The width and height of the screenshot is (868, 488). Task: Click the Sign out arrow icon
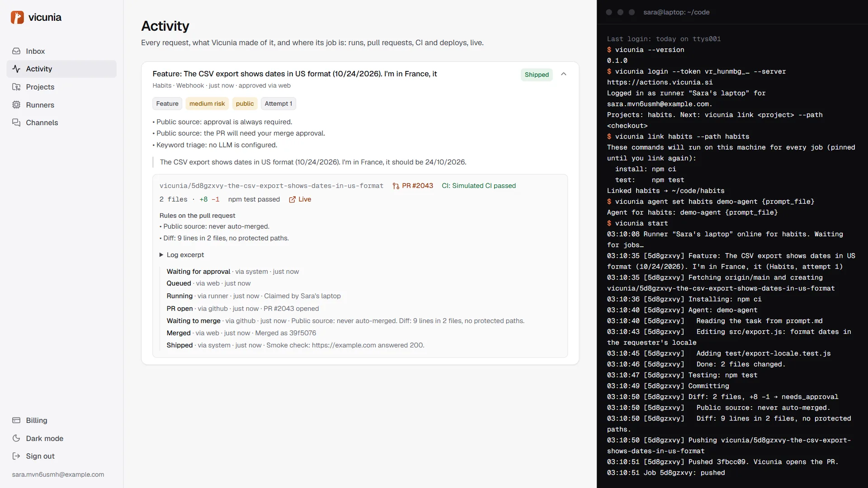16,456
